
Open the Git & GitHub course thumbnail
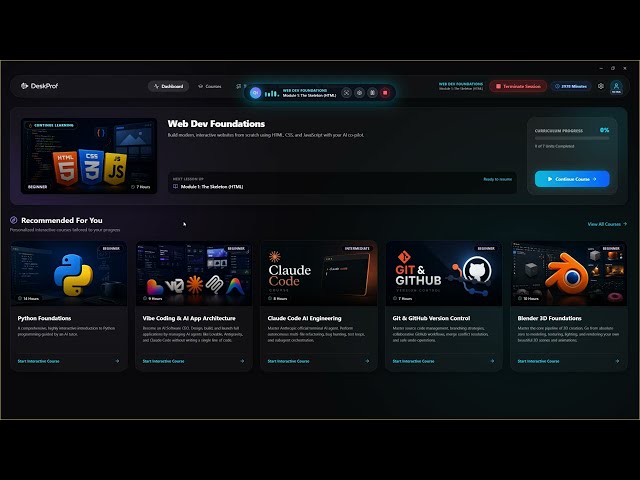[444, 273]
